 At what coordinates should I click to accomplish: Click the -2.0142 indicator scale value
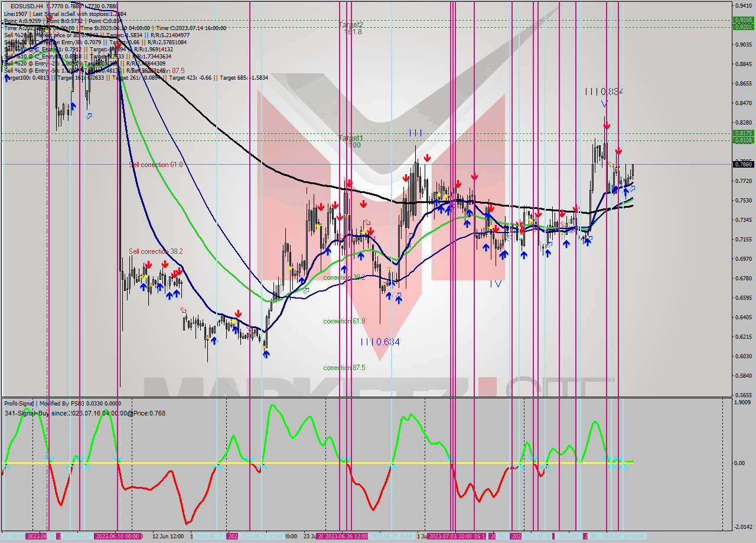click(743, 526)
